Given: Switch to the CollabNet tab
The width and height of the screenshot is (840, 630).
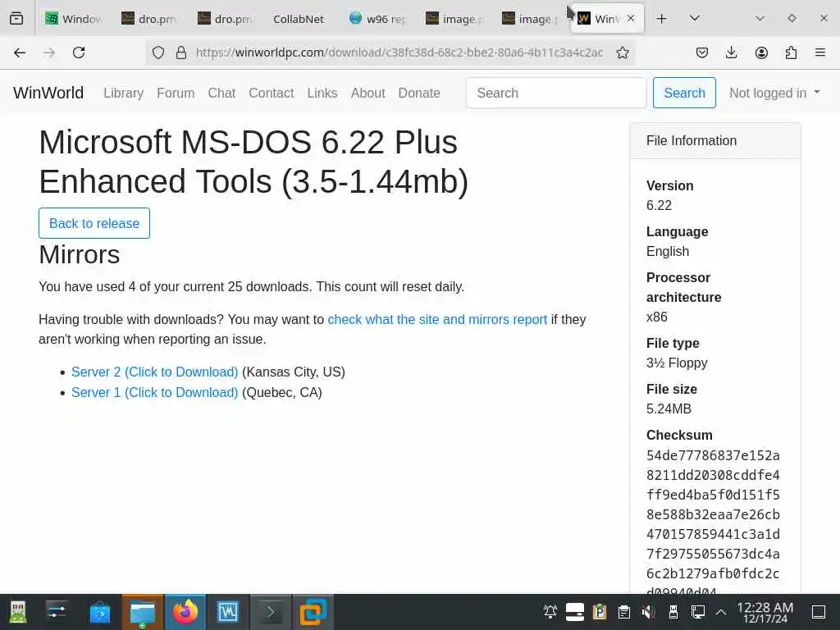Looking at the screenshot, I should 299,19.
